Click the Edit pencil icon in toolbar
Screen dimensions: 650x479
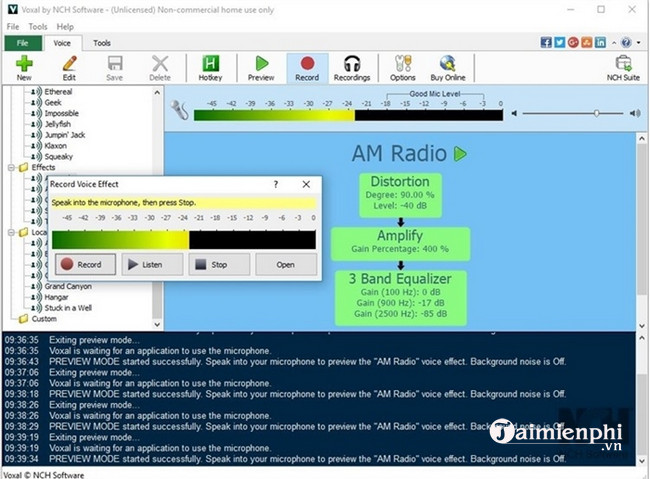(69, 67)
